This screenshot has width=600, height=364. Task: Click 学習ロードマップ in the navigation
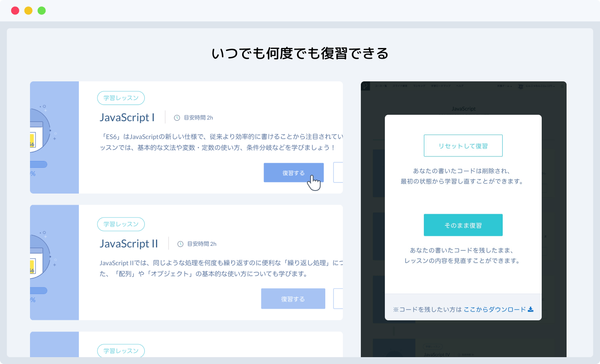click(x=441, y=86)
